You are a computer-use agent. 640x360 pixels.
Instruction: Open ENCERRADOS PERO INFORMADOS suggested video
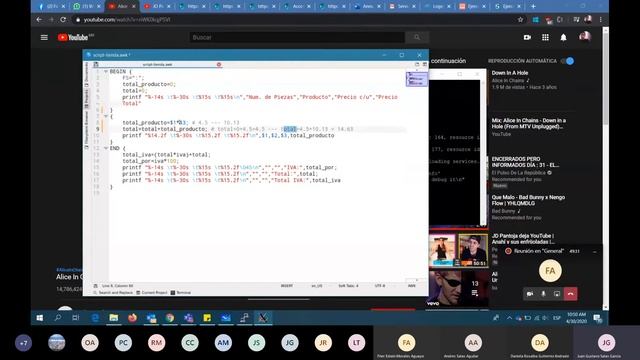[525, 162]
